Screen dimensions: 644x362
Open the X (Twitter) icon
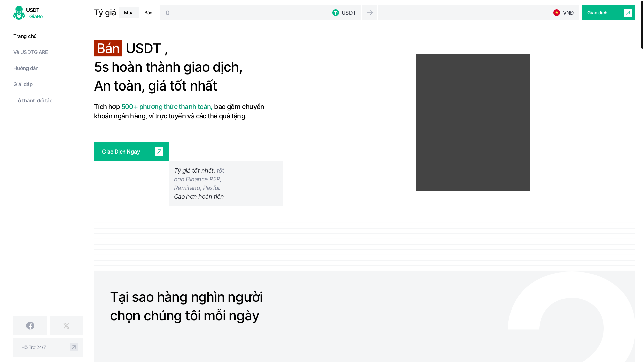pos(66,326)
